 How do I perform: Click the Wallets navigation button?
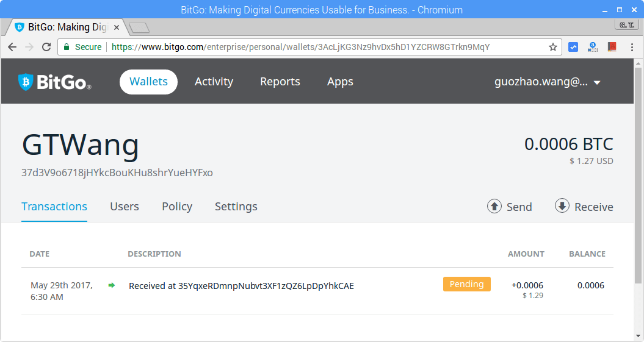[x=148, y=82]
